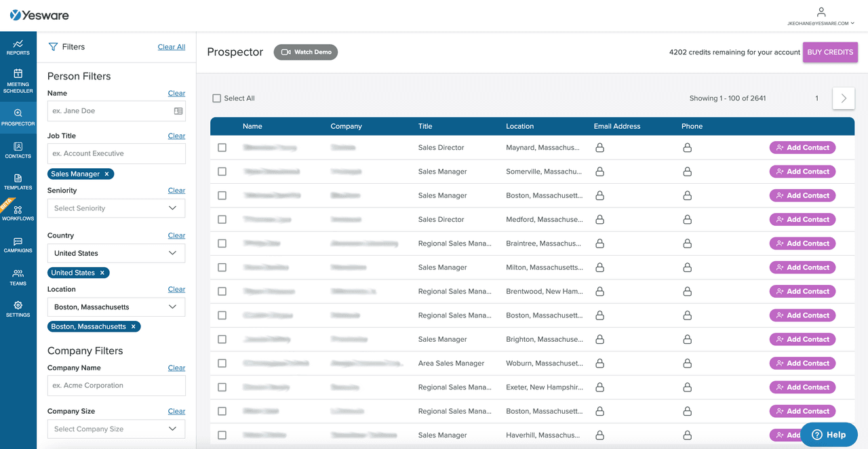868x449 pixels.
Task: Open the Country dropdown showing United States
Action: coord(116,252)
